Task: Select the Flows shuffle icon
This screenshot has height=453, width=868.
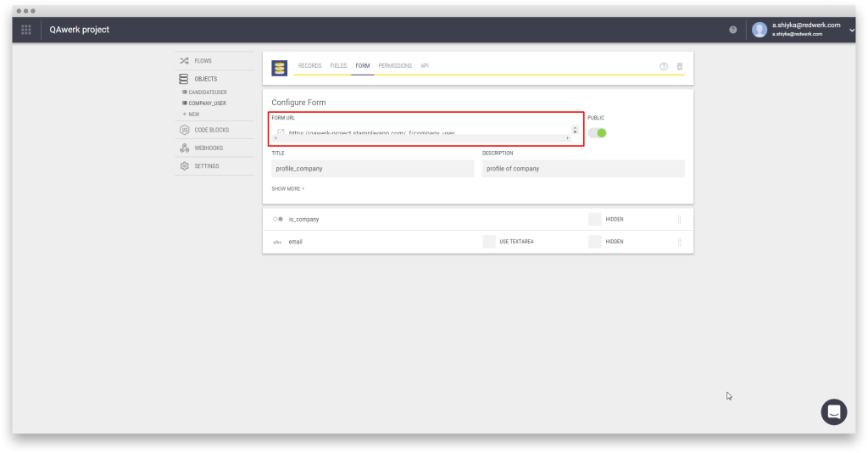Action: [184, 61]
